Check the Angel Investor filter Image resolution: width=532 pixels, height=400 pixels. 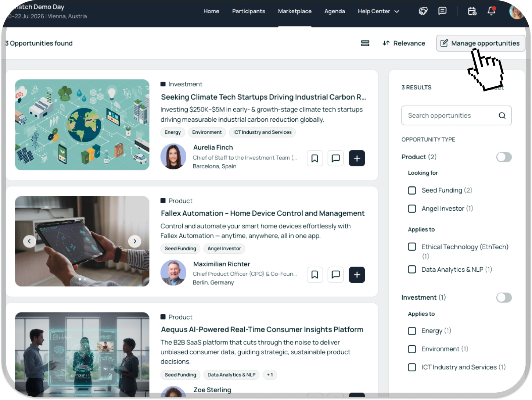[412, 209]
